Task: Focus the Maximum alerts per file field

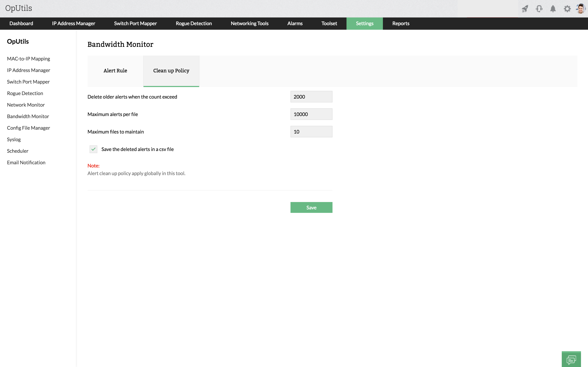Action: pyautogui.click(x=311, y=114)
